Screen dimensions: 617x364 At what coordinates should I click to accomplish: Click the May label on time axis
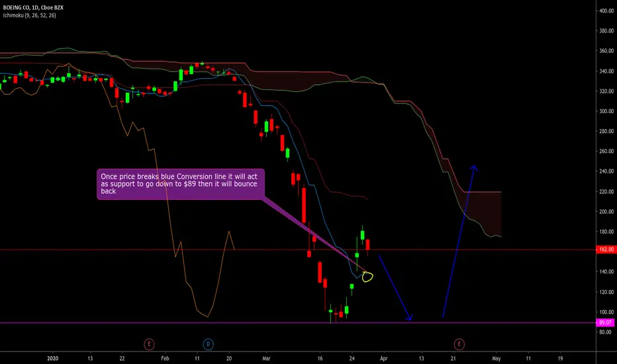(497, 359)
